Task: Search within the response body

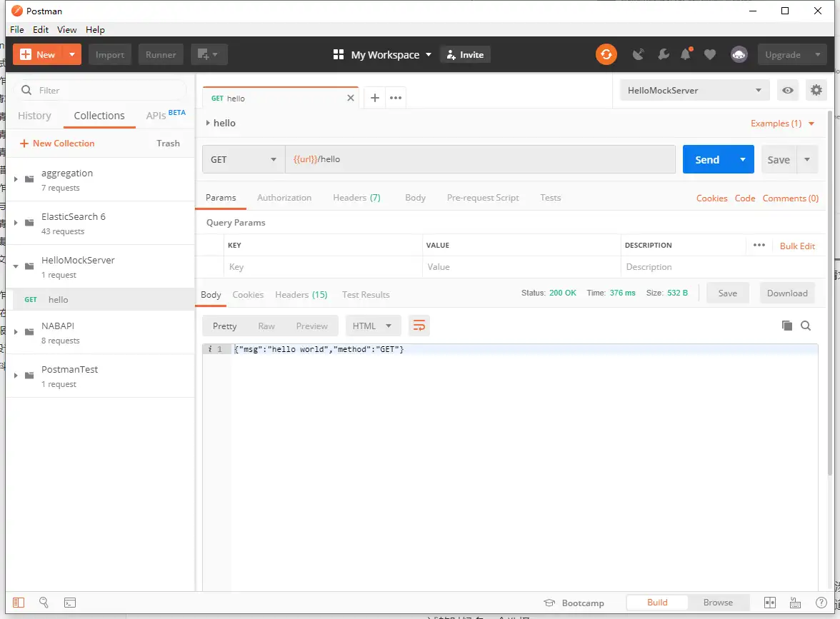Action: (x=806, y=326)
